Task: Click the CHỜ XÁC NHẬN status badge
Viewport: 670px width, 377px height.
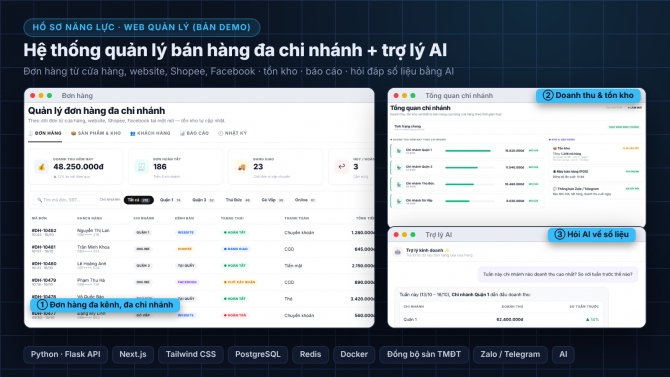Action: 239,282
